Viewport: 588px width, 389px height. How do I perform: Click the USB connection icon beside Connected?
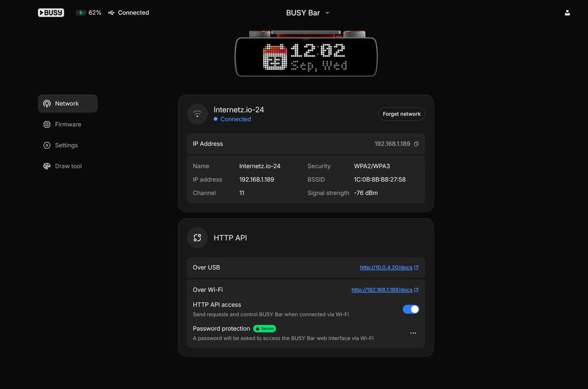[x=111, y=13]
